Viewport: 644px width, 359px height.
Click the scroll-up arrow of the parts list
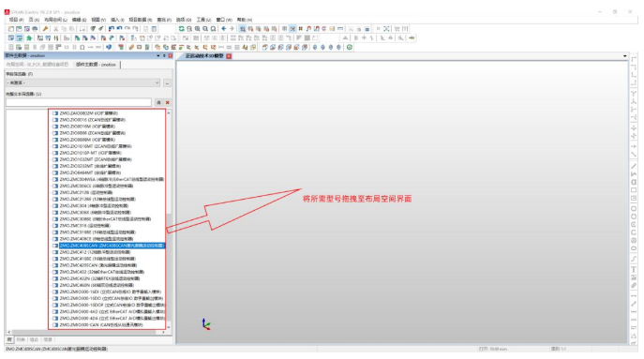tap(169, 112)
